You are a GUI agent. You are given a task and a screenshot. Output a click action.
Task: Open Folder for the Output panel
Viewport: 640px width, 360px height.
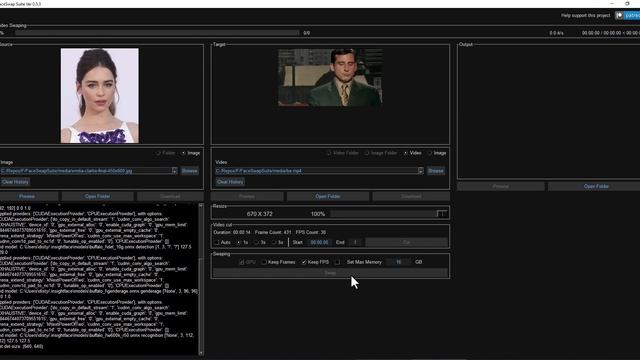[596, 186]
